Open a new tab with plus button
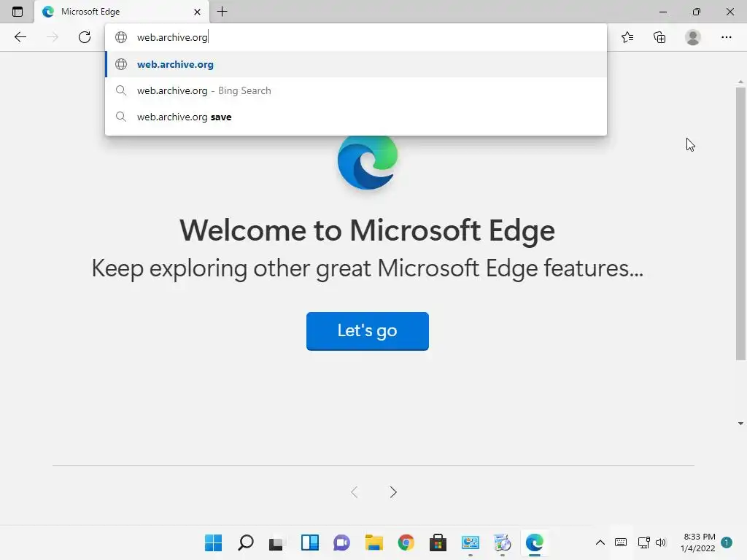This screenshot has width=747, height=560. pos(222,12)
